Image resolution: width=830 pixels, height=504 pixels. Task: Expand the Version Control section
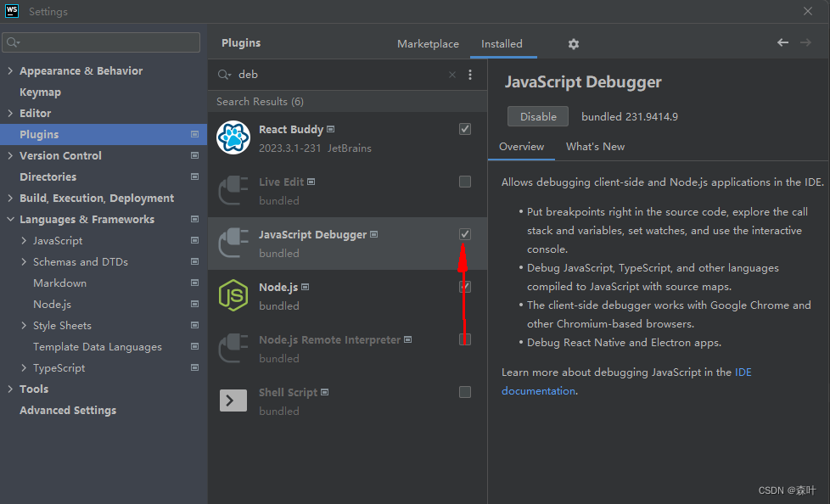click(10, 155)
